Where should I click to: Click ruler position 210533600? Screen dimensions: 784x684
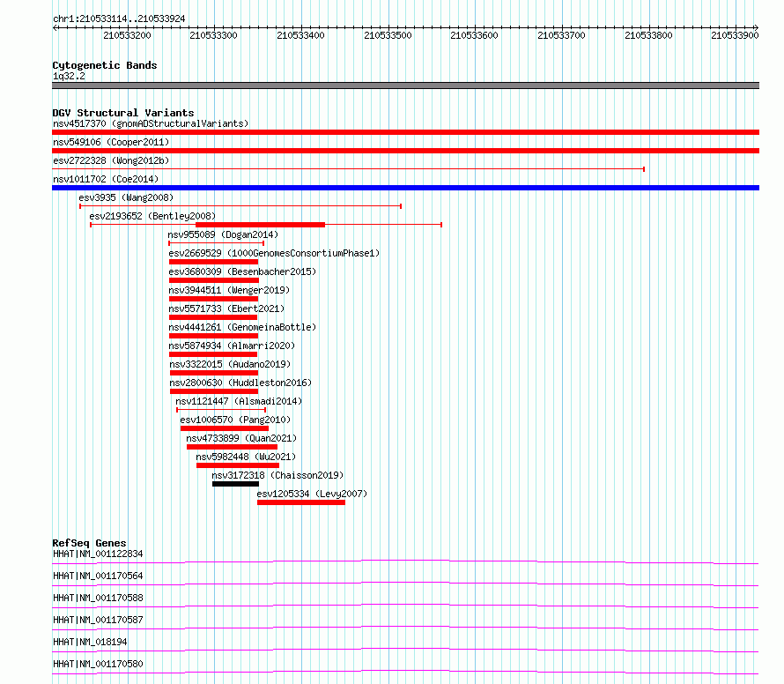point(475,35)
